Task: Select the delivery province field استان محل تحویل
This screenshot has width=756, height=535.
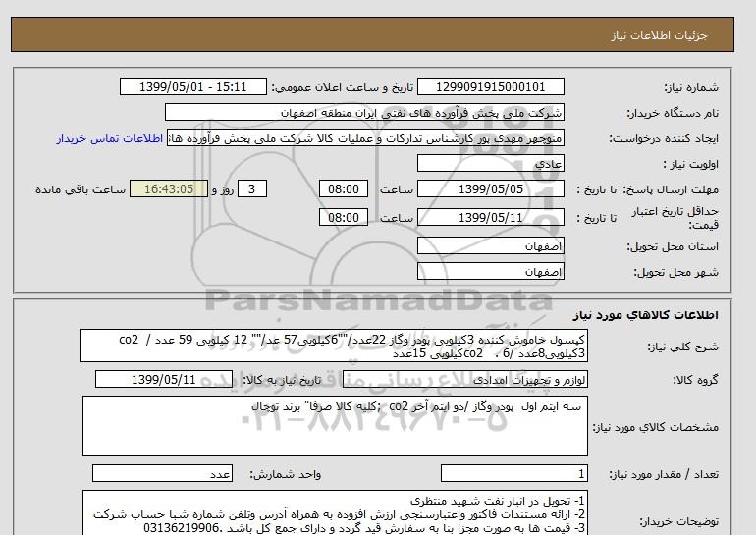Action: coord(490,245)
